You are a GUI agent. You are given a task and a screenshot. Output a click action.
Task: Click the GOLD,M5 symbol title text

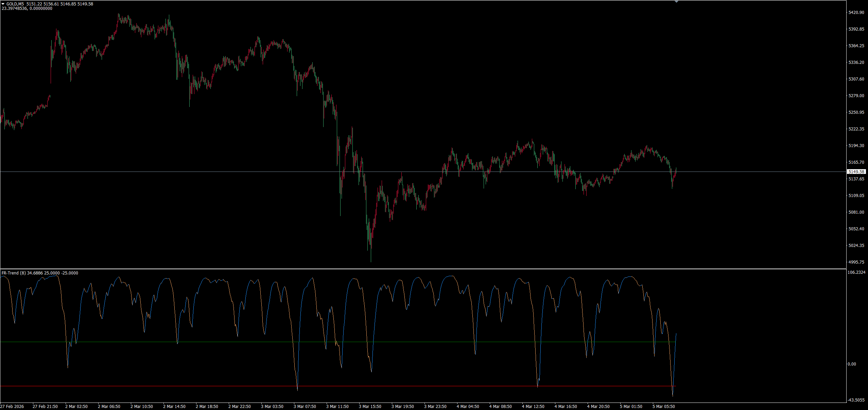(15, 4)
